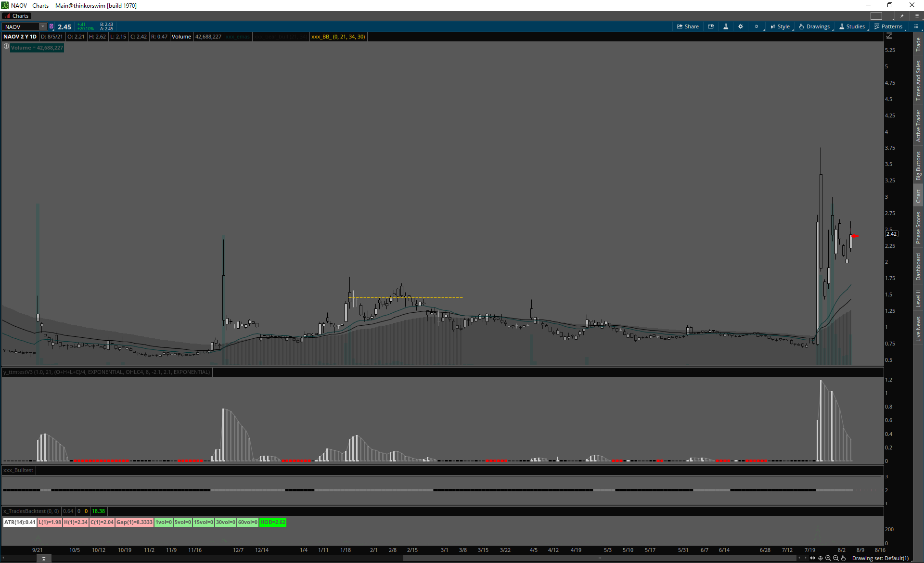Image resolution: width=924 pixels, height=563 pixels.
Task: Click the horizontal chart scrollbar
Action: coord(599,558)
